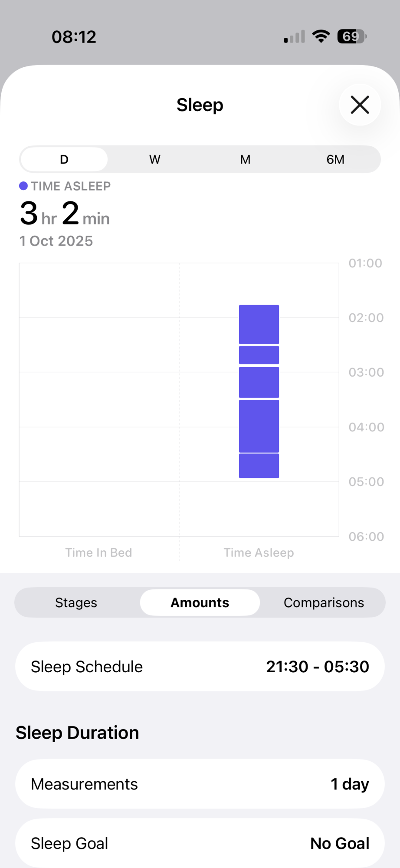
Task: Tap the status bar clock 08:12
Action: (x=74, y=37)
